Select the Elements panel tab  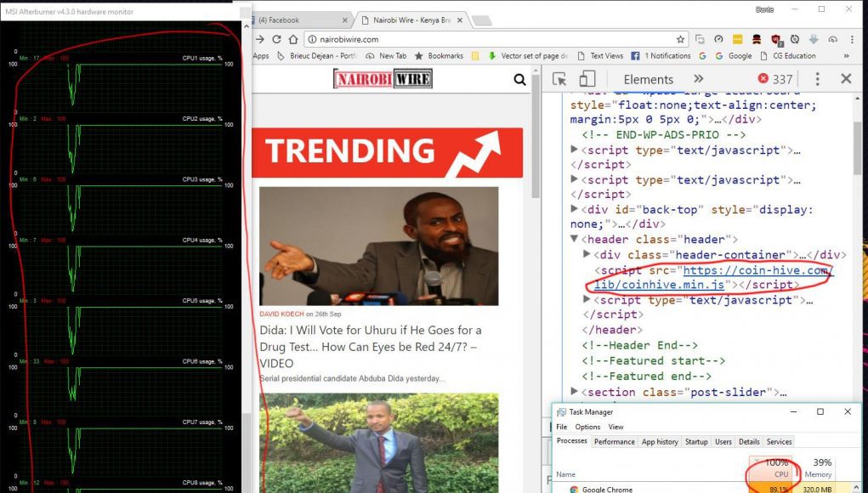pos(648,79)
